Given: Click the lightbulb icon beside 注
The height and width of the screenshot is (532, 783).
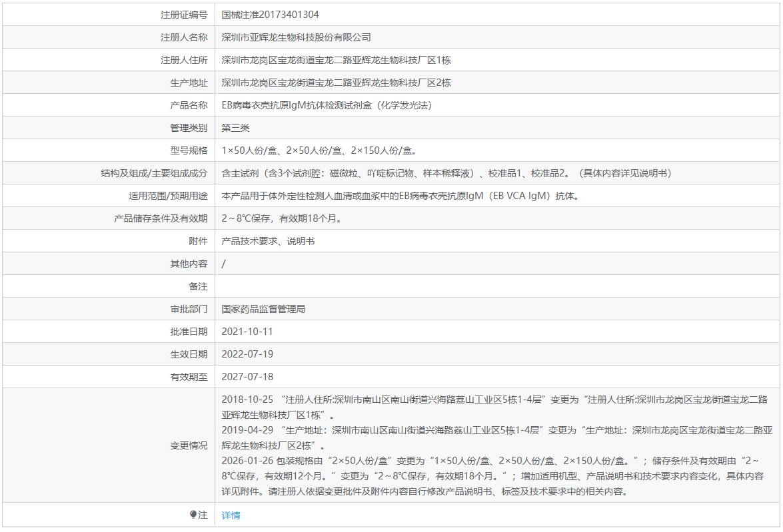Looking at the screenshot, I should (x=193, y=515).
